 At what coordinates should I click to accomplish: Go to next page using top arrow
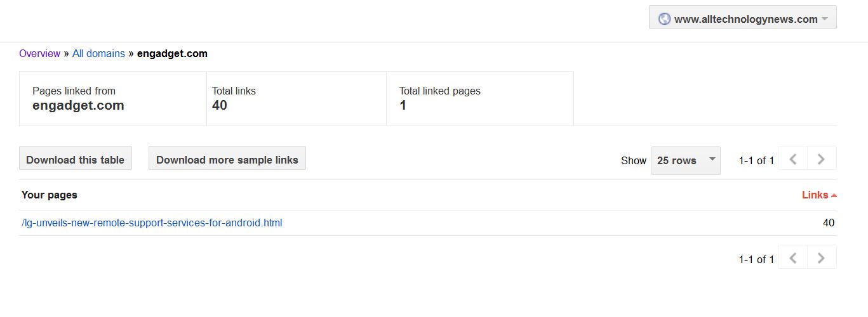pos(822,158)
